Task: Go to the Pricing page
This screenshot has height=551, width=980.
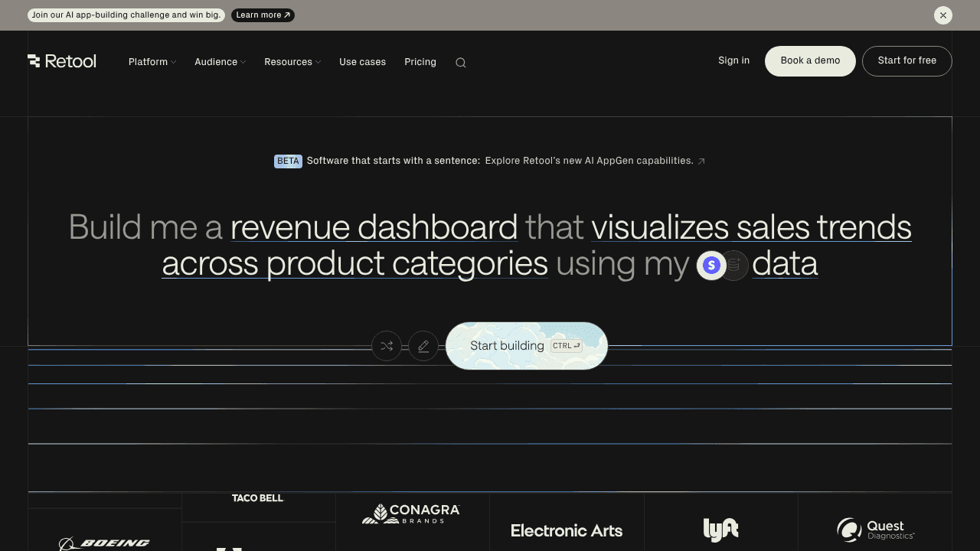Action: [x=420, y=62]
